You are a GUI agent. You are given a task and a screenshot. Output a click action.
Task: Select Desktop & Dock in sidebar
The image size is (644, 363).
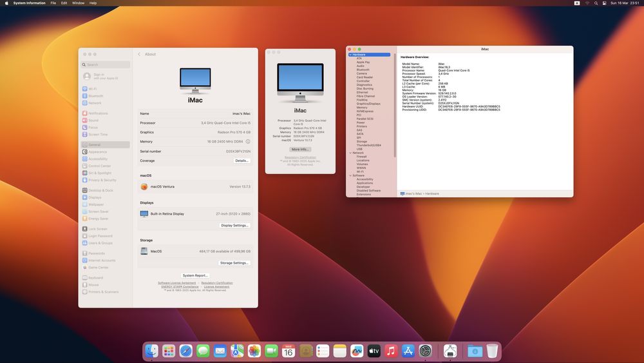point(105,190)
